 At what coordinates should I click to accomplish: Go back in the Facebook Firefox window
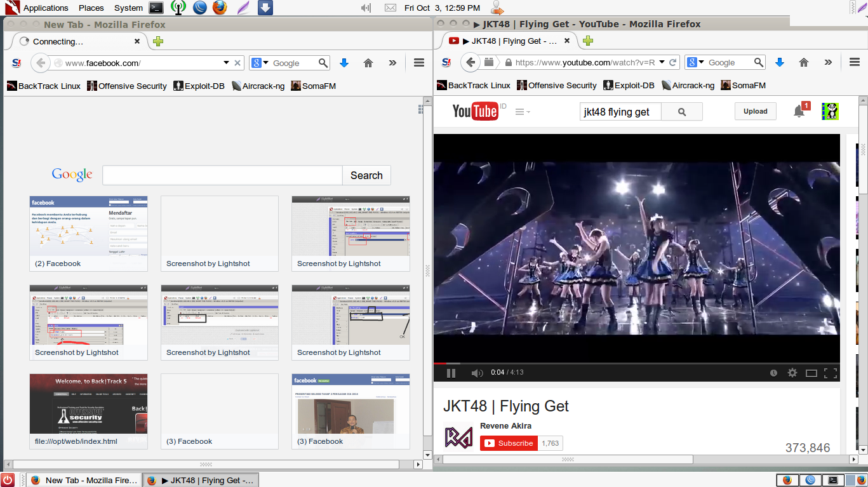tap(41, 63)
